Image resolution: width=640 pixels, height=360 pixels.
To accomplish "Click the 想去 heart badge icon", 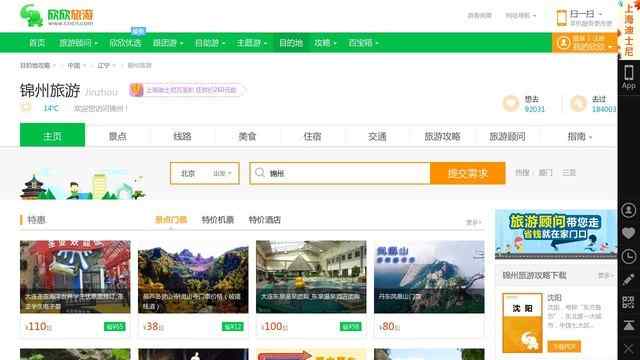I will [x=510, y=104].
